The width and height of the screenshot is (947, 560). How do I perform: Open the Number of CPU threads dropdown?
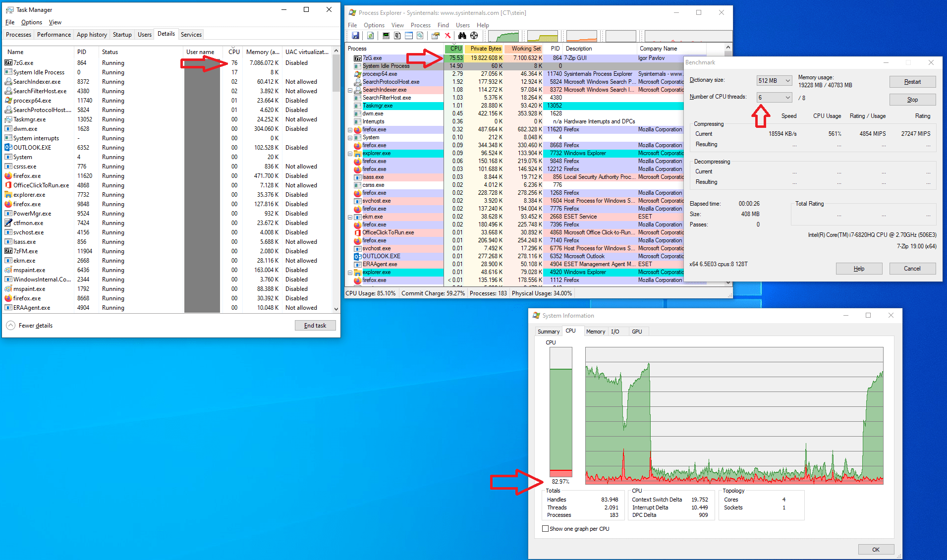pos(774,98)
